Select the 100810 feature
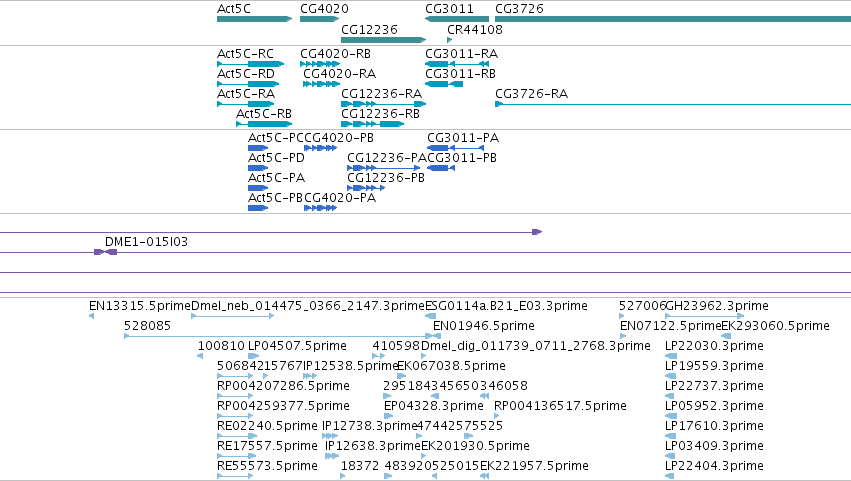 point(200,356)
